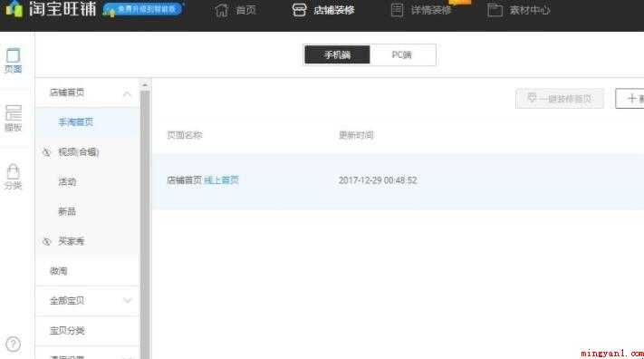
Task: Select the 模板 sidebar icon
Action: pos(14,119)
